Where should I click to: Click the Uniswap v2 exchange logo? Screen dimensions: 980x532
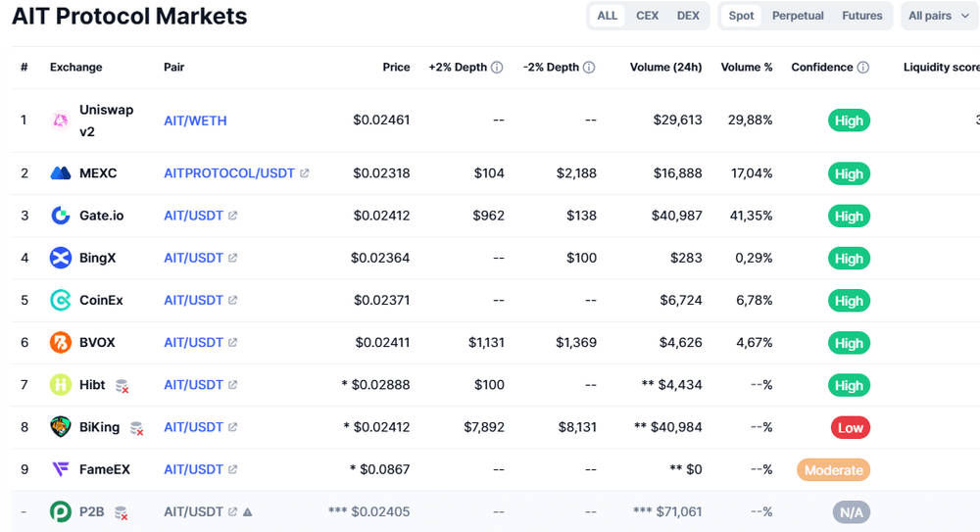[61, 121]
